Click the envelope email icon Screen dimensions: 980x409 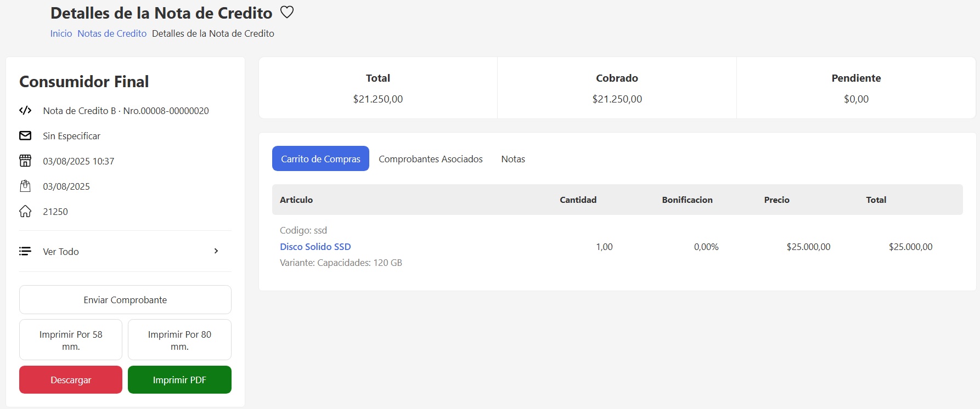click(x=25, y=135)
